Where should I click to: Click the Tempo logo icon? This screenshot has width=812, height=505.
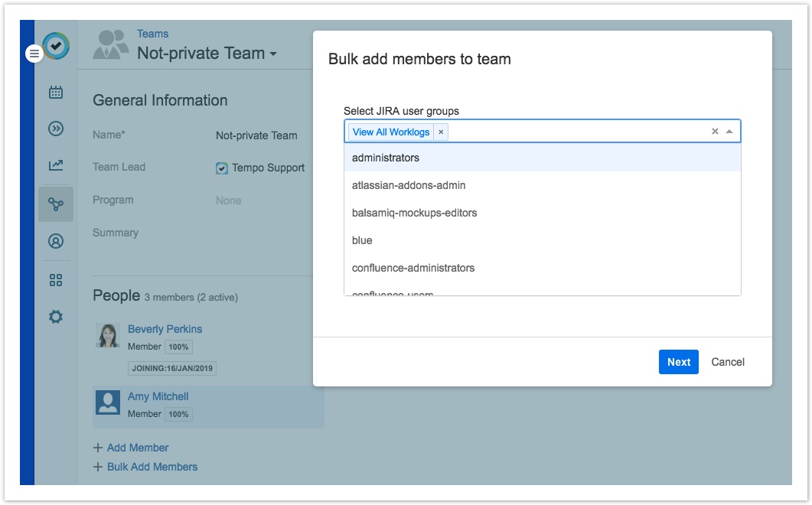pyautogui.click(x=57, y=46)
